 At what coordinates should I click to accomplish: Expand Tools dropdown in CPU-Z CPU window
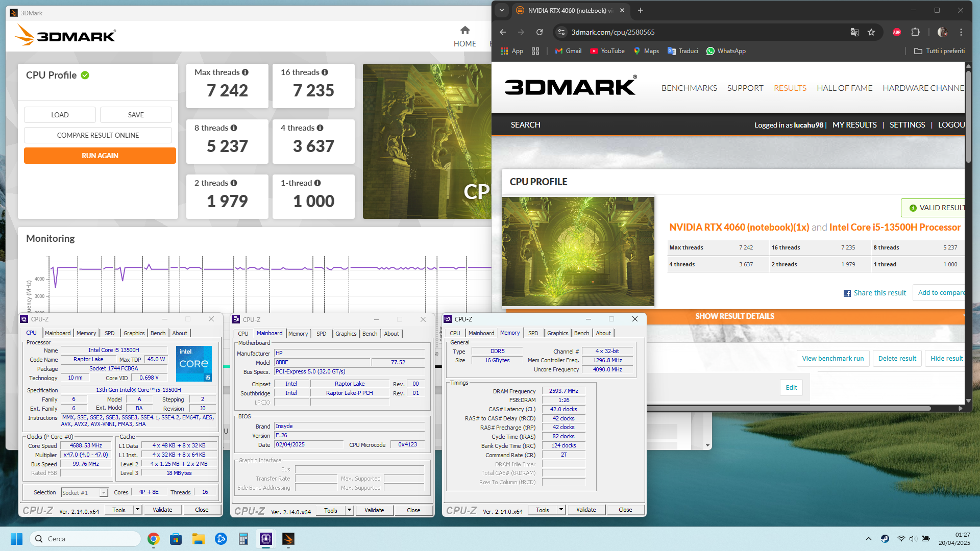(x=137, y=510)
